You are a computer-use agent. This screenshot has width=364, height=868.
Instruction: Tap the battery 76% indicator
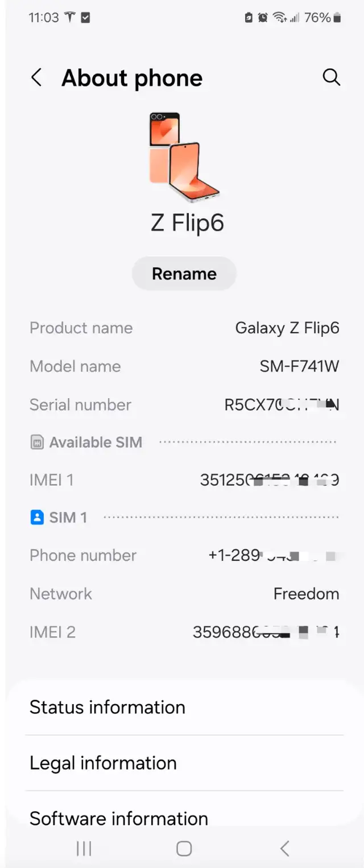coord(322,18)
